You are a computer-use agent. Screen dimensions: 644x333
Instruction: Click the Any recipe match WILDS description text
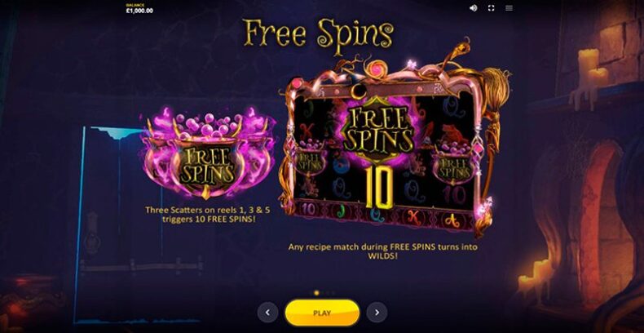(383, 251)
